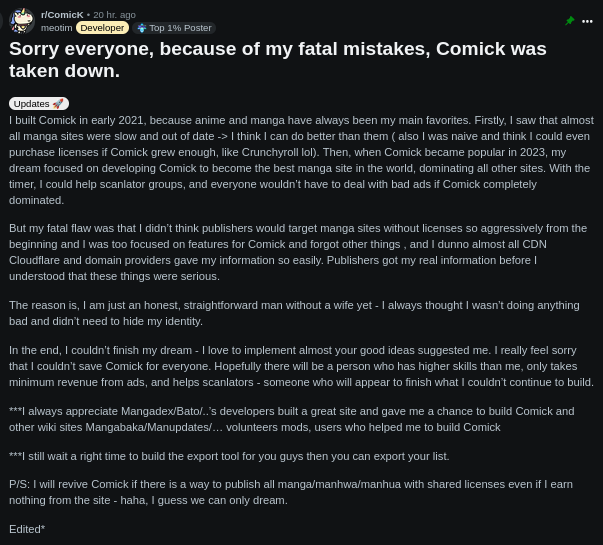The image size is (603, 545).
Task: Click the paragraph starting 'The reason is'
Action: (x=294, y=313)
